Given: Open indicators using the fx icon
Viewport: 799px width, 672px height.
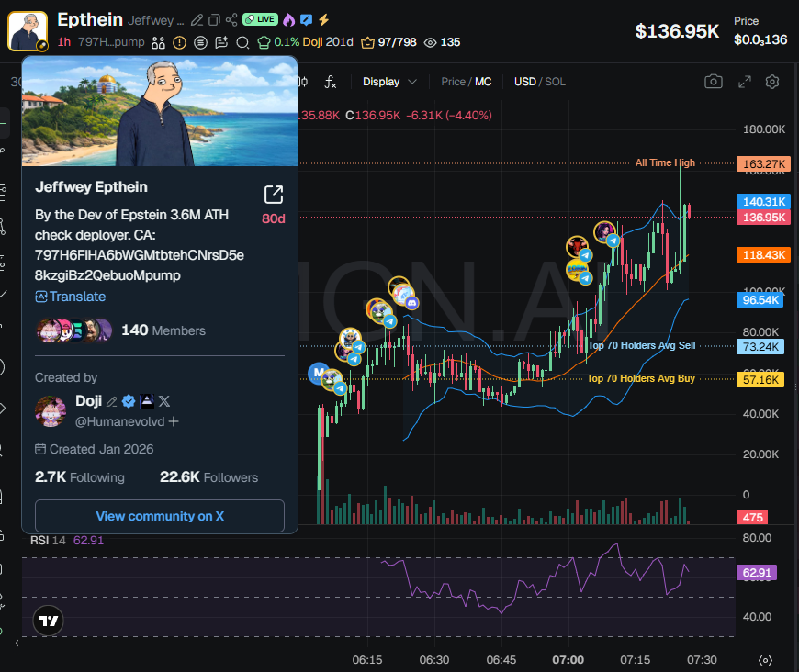Looking at the screenshot, I should point(330,84).
